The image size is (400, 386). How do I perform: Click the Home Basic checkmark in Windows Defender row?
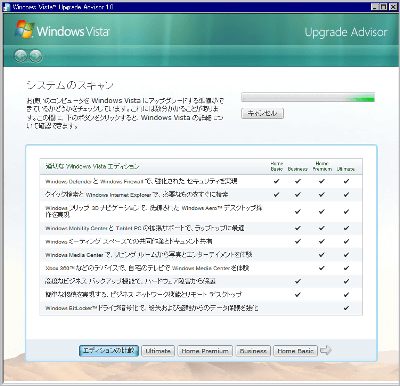click(x=276, y=181)
